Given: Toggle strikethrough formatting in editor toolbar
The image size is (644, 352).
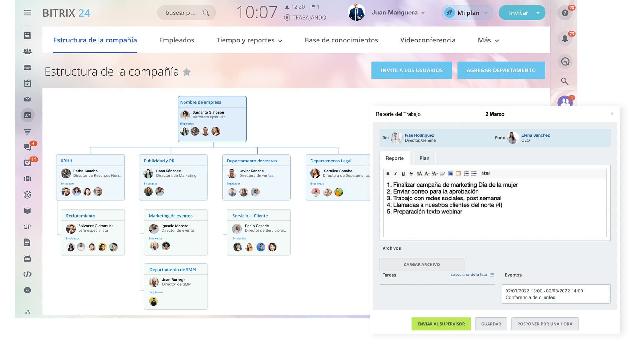Looking at the screenshot, I should [411, 173].
